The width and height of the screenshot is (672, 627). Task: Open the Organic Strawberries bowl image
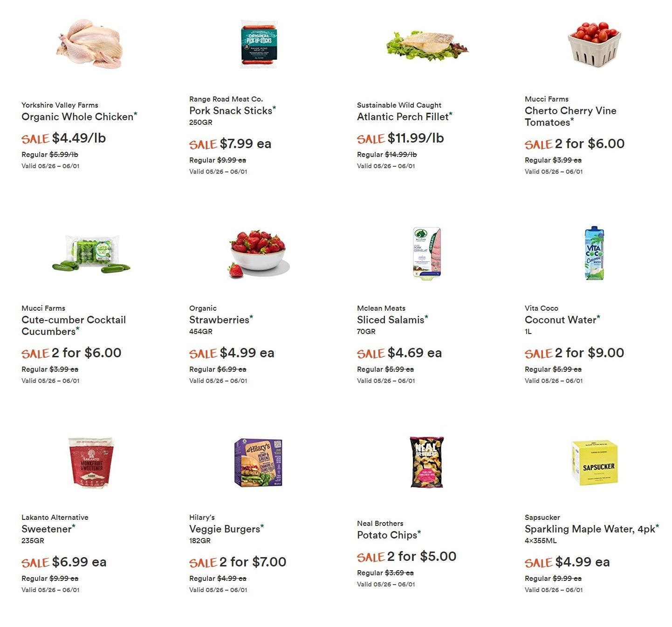(x=259, y=253)
